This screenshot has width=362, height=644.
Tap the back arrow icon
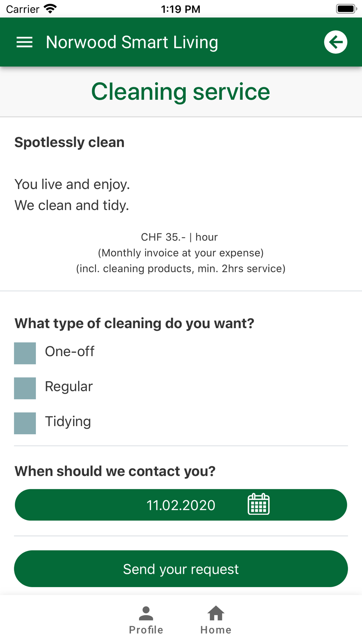pos(336,42)
